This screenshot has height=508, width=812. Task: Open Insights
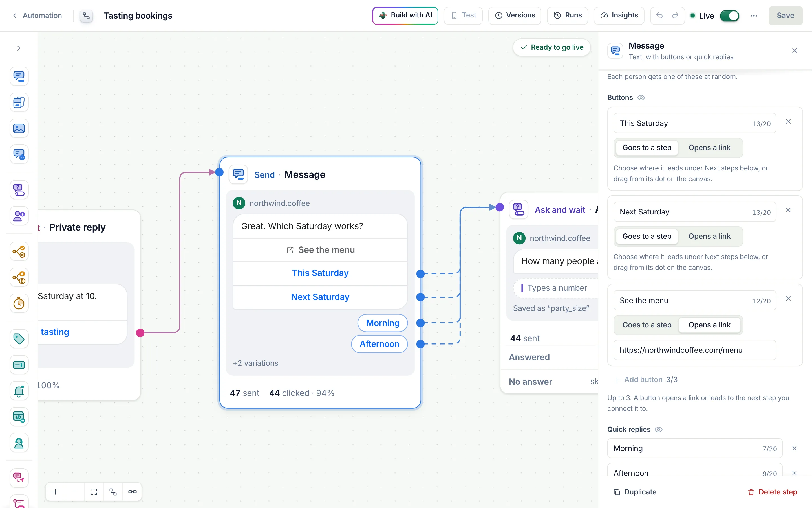click(x=619, y=16)
